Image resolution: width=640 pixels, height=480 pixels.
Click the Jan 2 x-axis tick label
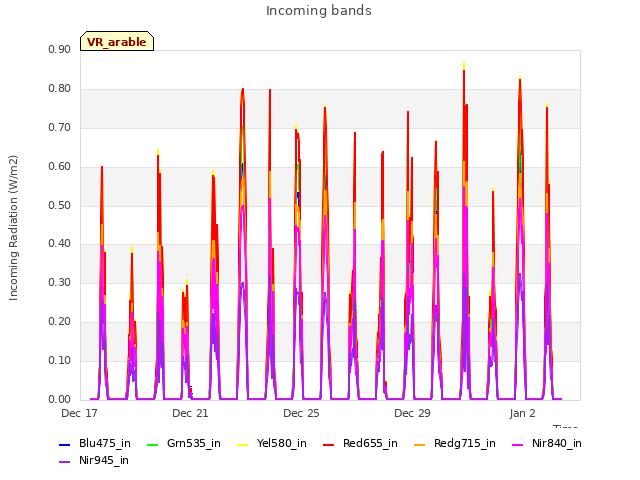click(x=522, y=413)
